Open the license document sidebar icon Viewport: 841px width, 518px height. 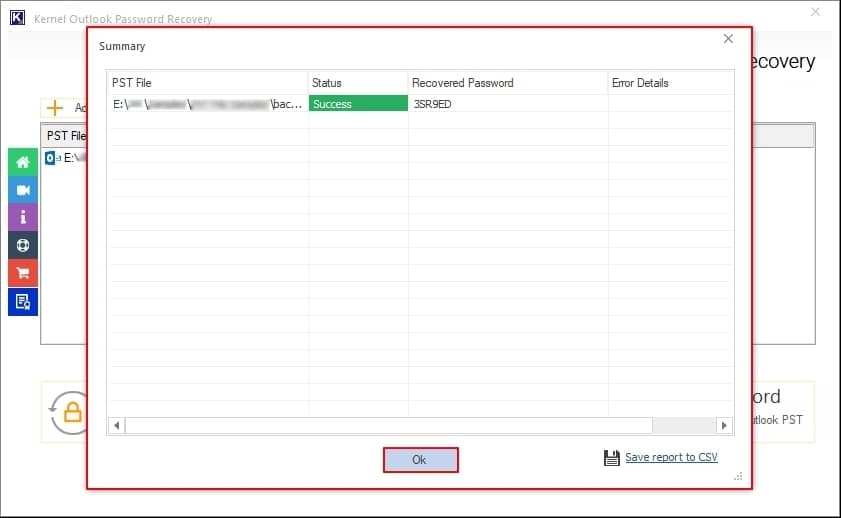pos(23,302)
